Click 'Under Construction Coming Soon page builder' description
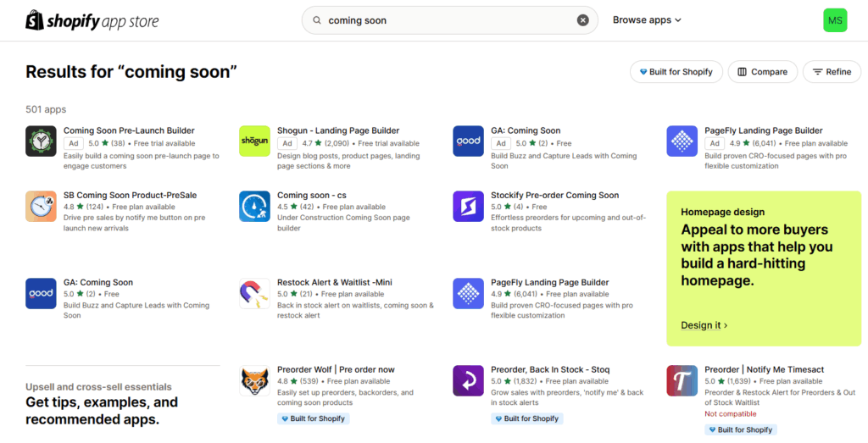The width and height of the screenshot is (868, 443). (343, 222)
